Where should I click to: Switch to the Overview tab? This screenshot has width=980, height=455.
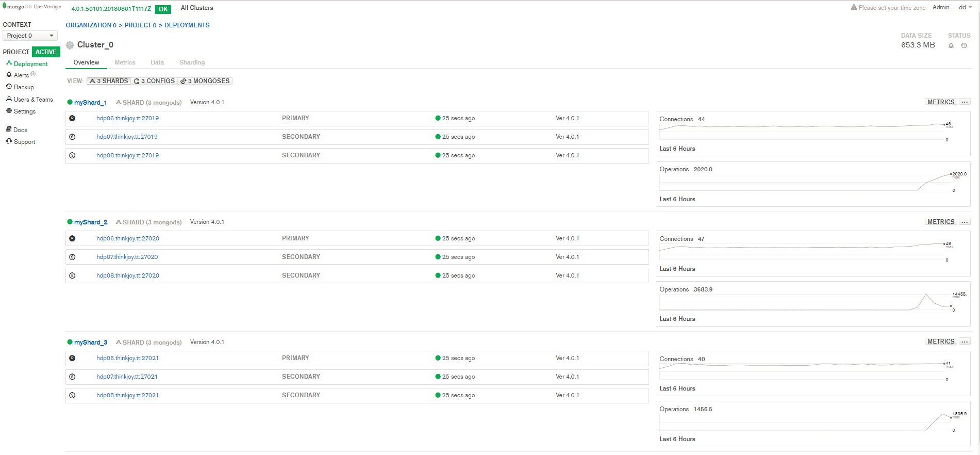(86, 62)
